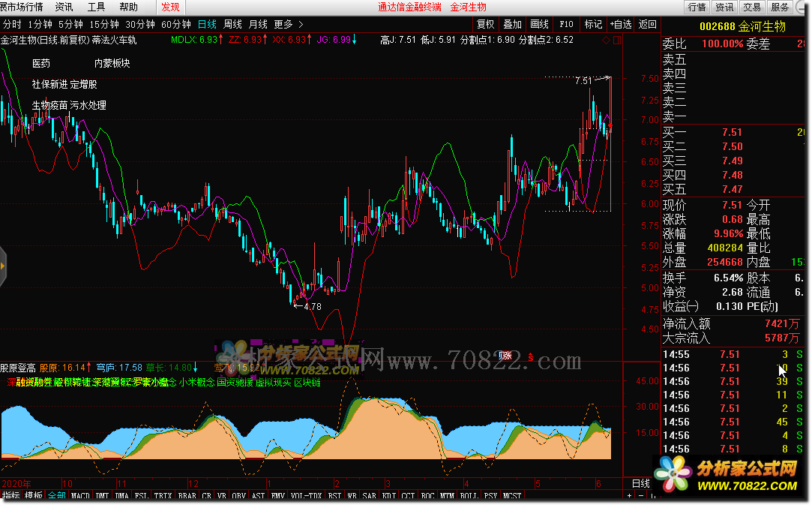Click the top-right 资讯 button
This screenshot has height=505, width=812.
pyautogui.click(x=724, y=7)
